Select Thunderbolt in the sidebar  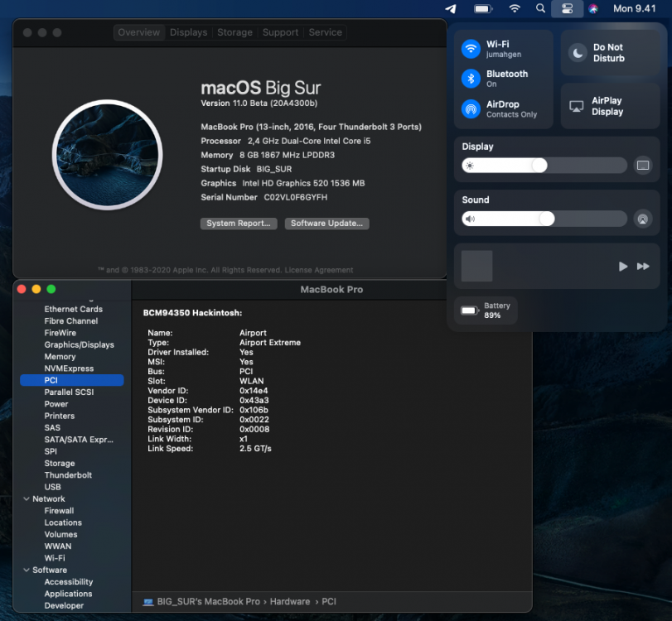pos(68,475)
